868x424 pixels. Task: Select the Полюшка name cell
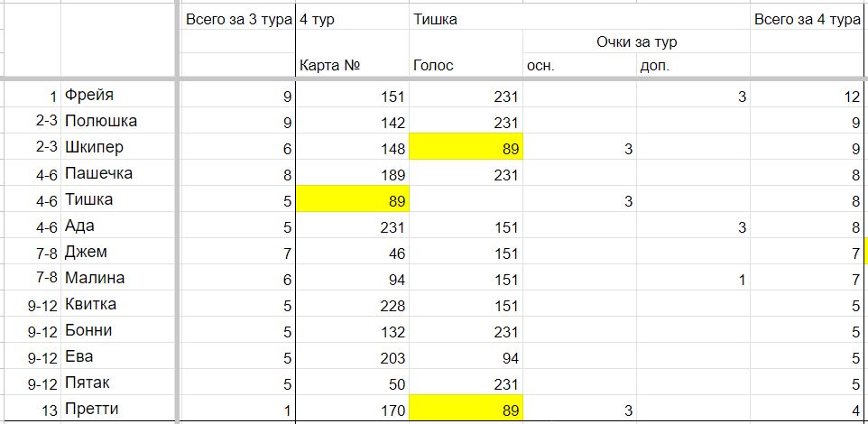(x=118, y=121)
